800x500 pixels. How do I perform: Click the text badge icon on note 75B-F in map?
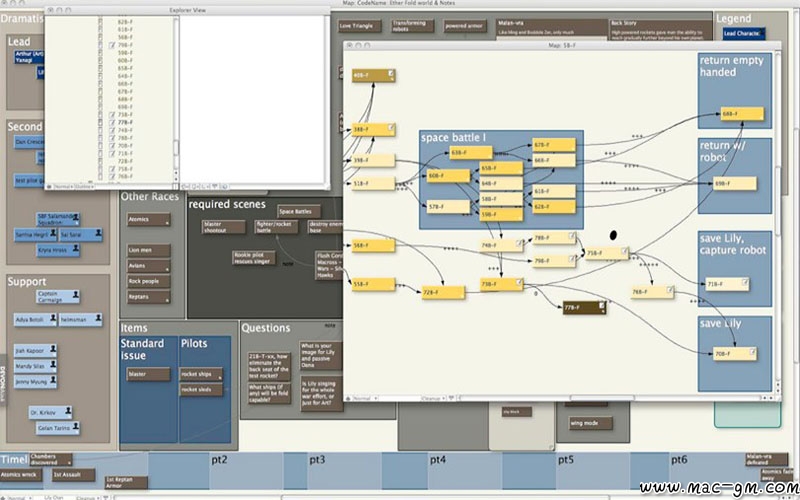tap(624, 251)
